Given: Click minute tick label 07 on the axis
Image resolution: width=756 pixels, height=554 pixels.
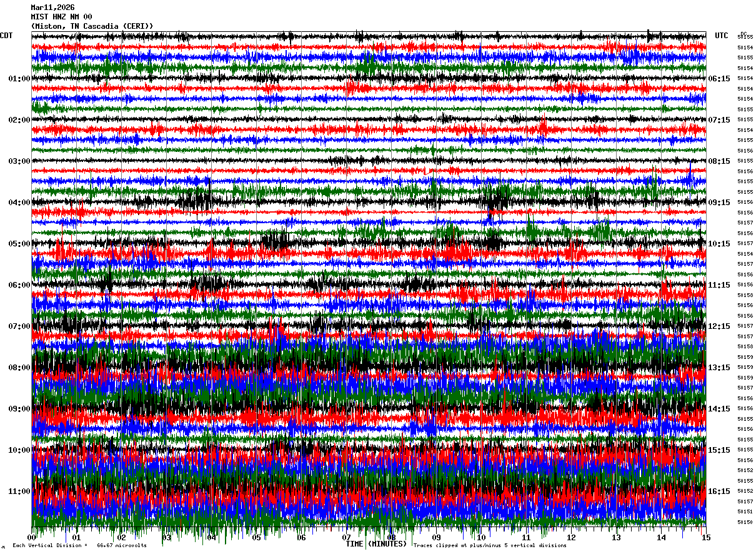Looking at the screenshot, I should (x=347, y=538).
